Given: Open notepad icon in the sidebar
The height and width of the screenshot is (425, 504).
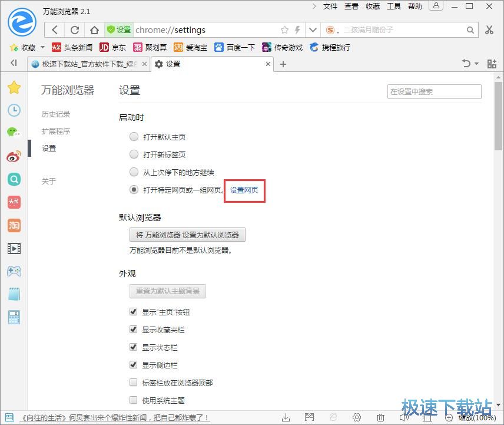Looking at the screenshot, I should tap(14, 294).
